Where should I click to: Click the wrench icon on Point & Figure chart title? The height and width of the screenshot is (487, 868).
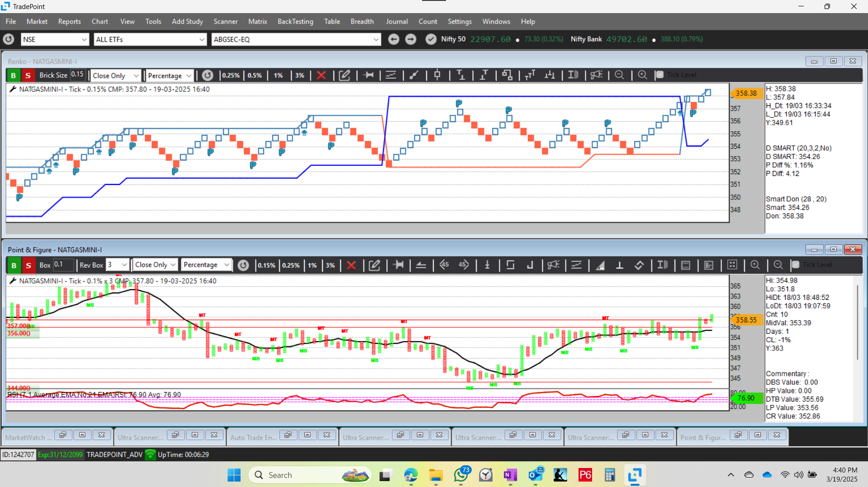tap(13, 281)
